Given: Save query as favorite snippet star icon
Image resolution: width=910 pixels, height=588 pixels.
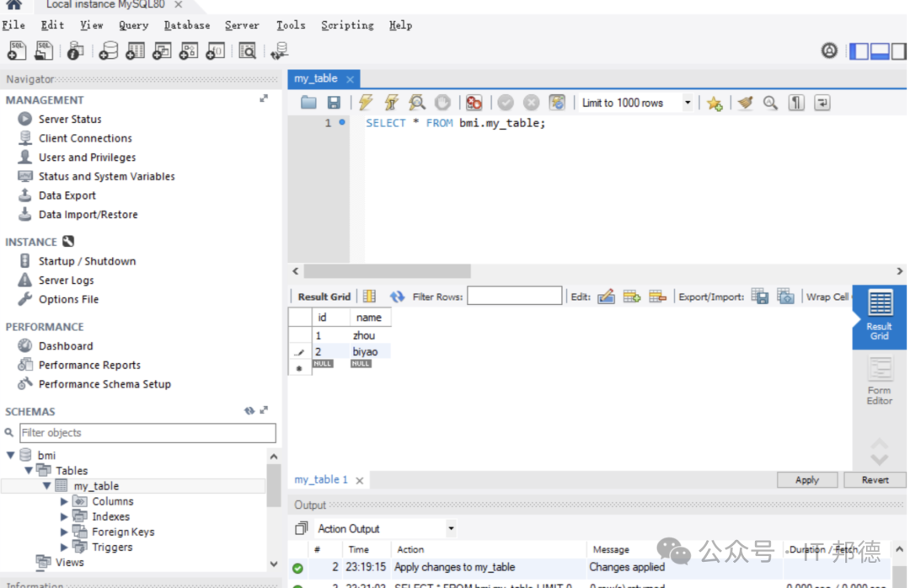Looking at the screenshot, I should [x=715, y=104].
